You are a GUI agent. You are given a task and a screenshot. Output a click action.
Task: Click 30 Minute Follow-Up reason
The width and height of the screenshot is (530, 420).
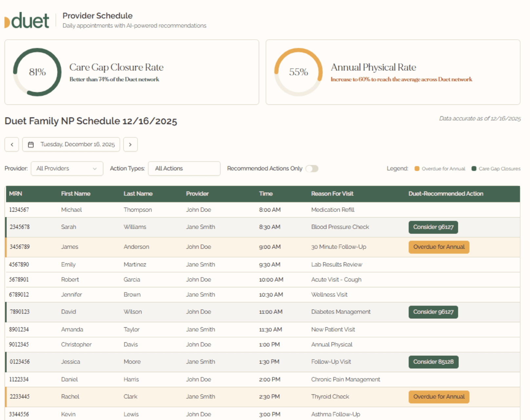338,247
